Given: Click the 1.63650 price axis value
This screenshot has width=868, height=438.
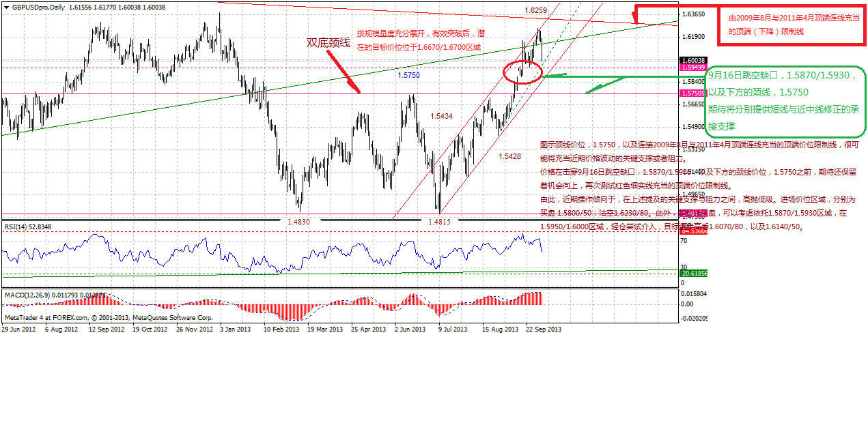Looking at the screenshot, I should (x=693, y=14).
